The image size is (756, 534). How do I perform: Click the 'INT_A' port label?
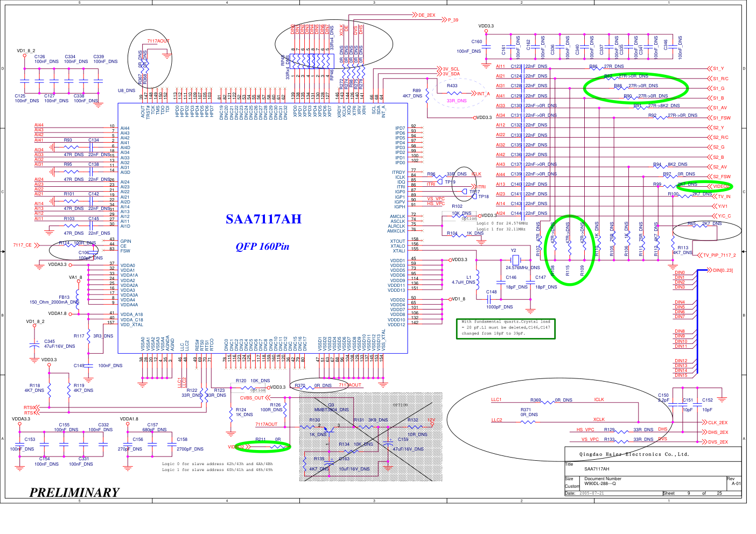pyautogui.click(x=483, y=94)
